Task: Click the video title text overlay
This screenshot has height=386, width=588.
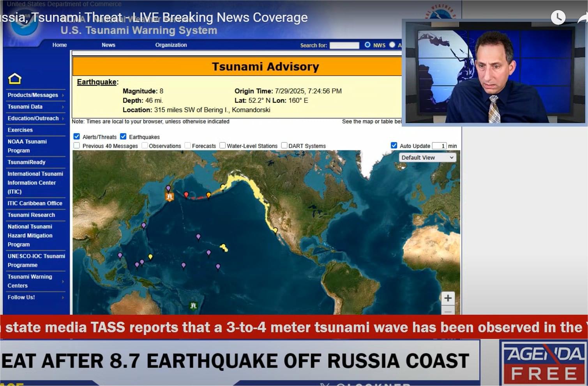Action: click(154, 18)
